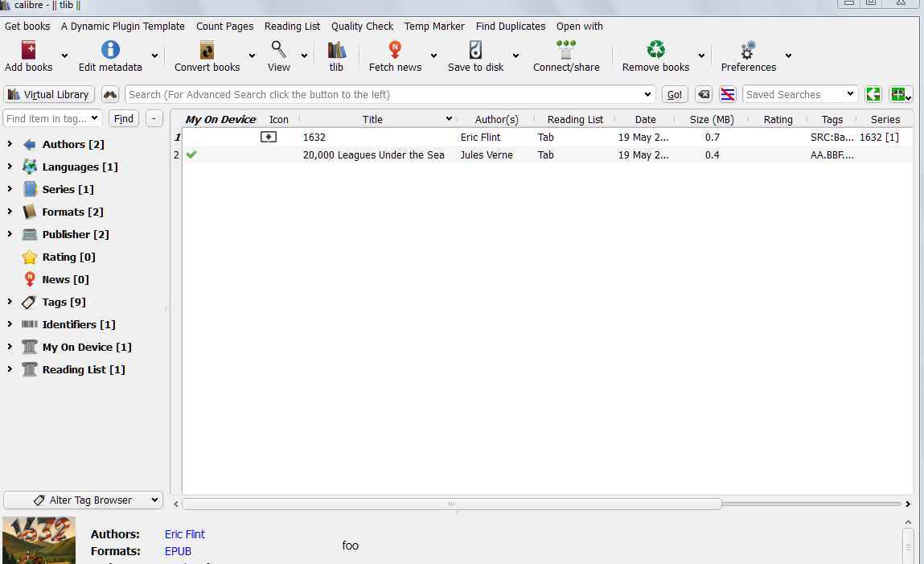Open the Alter Tag Browser dropdown
The image size is (924, 564).
(x=83, y=500)
